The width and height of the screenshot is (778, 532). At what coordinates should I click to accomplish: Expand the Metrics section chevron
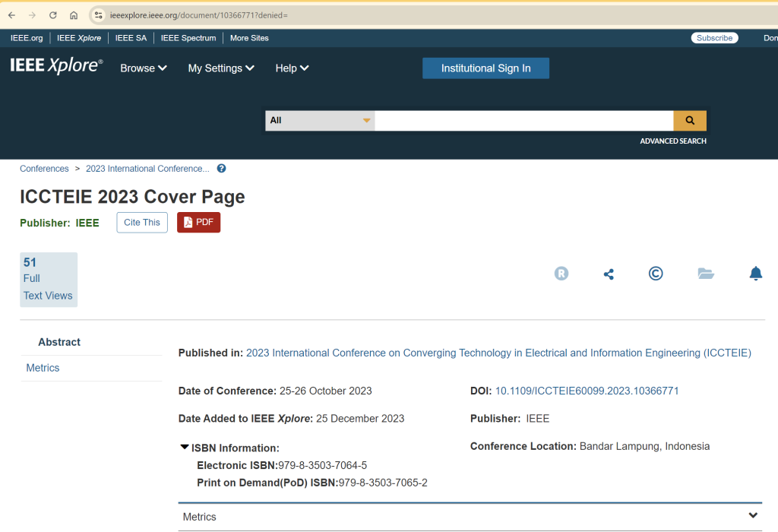[753, 515]
